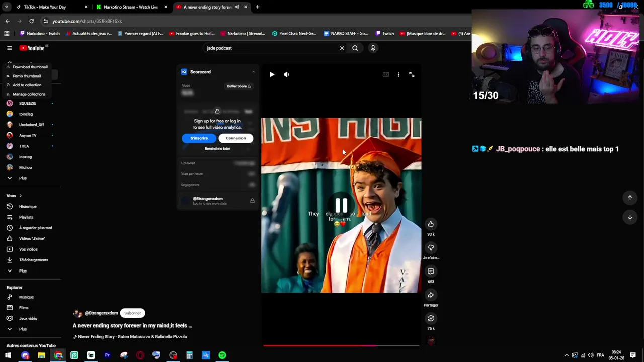Open the tab search dropdown arrow
This screenshot has height=362, width=644.
(7, 7)
